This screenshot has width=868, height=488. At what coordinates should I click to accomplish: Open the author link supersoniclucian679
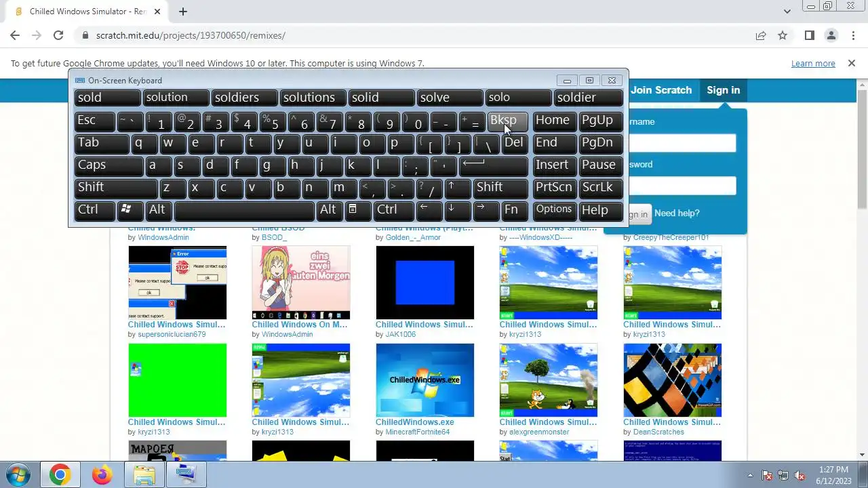tap(172, 334)
